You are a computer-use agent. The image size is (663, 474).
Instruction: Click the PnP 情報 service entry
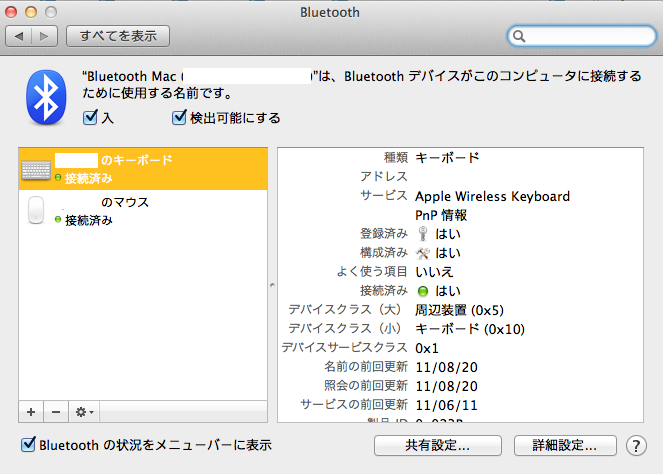pyautogui.click(x=441, y=215)
